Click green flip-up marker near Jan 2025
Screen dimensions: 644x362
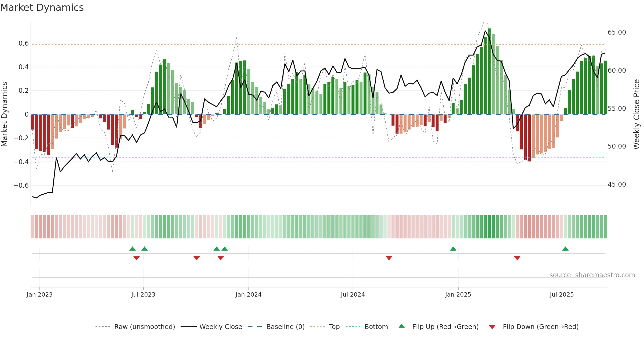(x=453, y=249)
